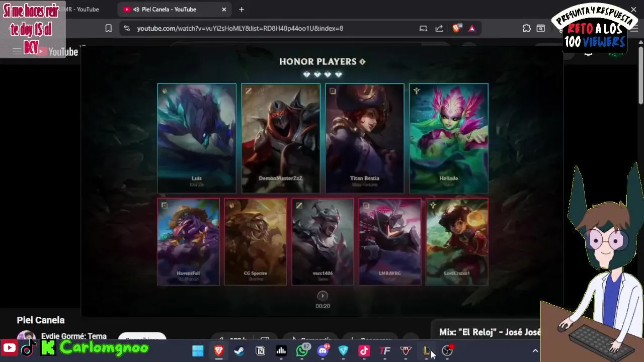This screenshot has width=644, height=362.
Task: Close the Piel Canela tab
Action: [x=224, y=10]
